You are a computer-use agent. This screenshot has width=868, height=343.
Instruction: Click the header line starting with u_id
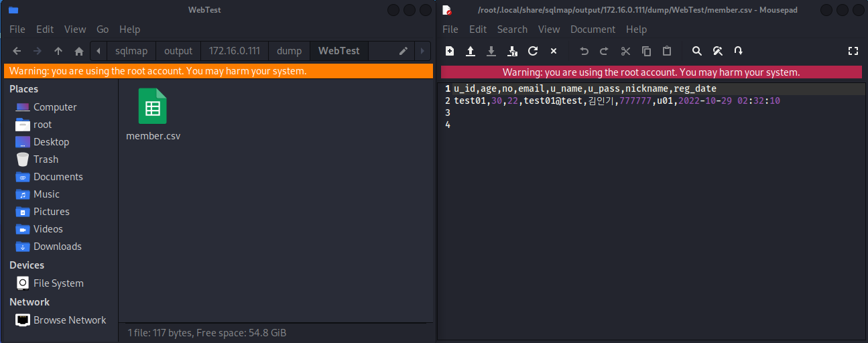coord(584,89)
